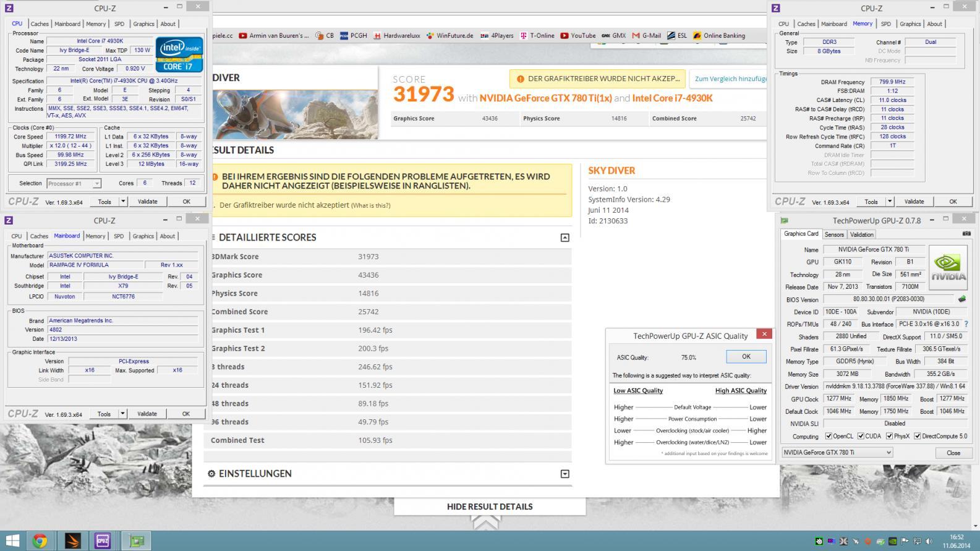Click OK in CPU-Z Mainboard window
This screenshot has height=551, width=980.
(x=185, y=414)
